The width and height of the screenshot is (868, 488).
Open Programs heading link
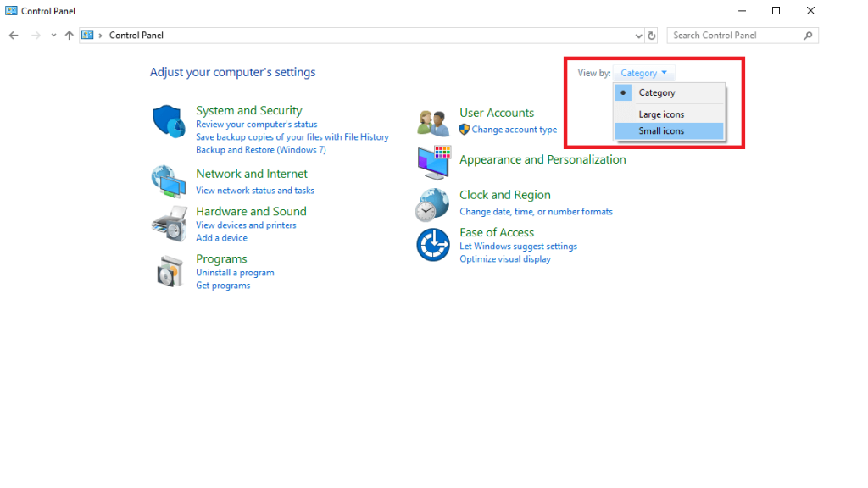[x=221, y=259]
